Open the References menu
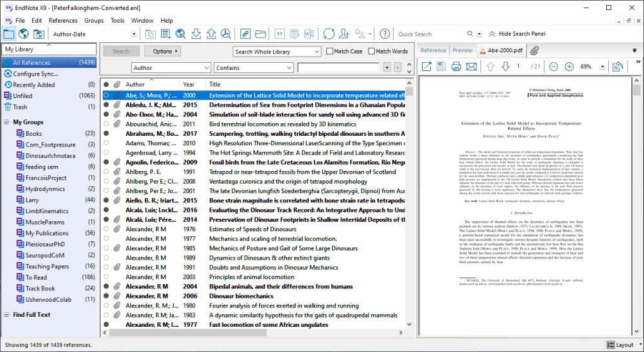 tap(63, 21)
